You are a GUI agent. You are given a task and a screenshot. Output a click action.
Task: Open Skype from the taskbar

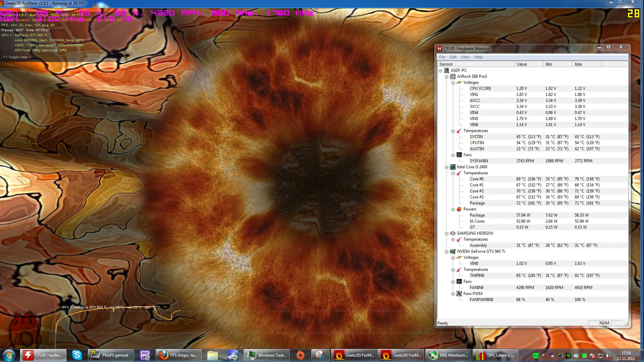pyautogui.click(x=77, y=355)
